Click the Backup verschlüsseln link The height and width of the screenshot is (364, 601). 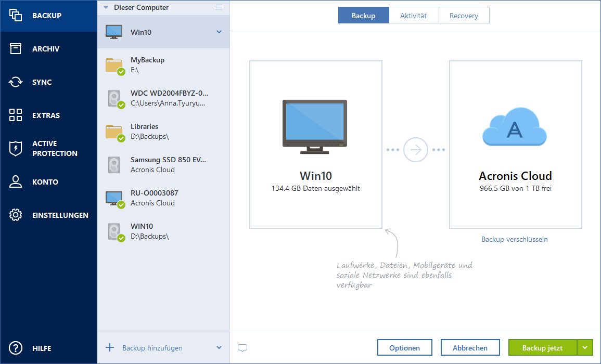(514, 240)
